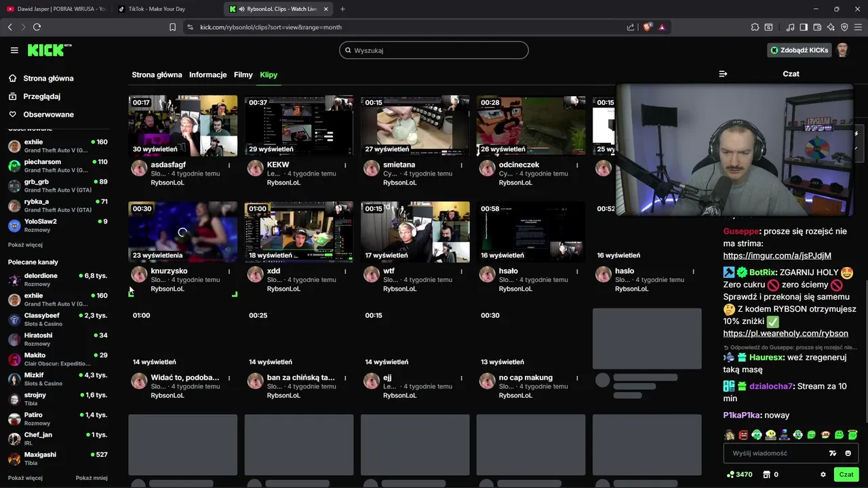Screen dimensions: 868x488
Task: Click the Brave VPN shield icon
Action: 844,27
